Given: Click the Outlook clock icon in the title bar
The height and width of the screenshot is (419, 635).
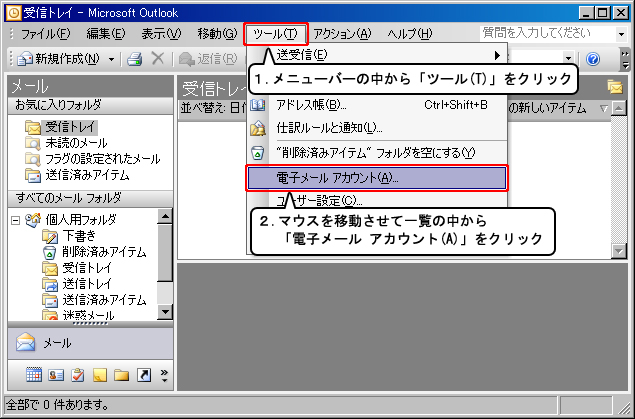Looking at the screenshot, I should tap(13, 13).
